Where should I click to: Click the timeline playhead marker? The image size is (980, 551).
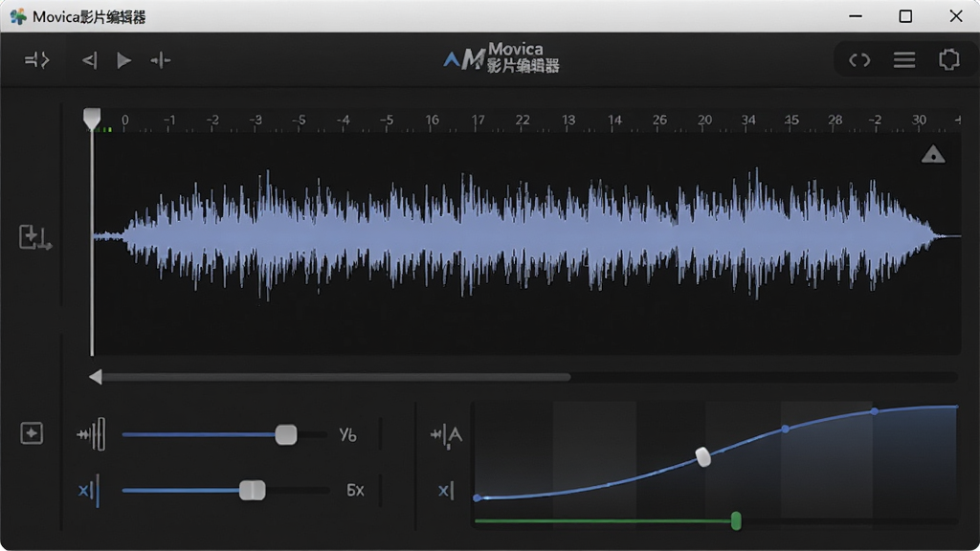point(92,119)
